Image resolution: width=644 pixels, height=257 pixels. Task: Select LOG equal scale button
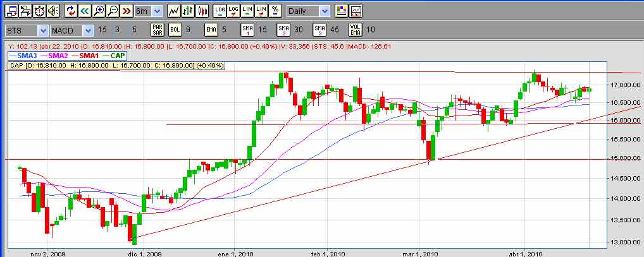point(220,11)
